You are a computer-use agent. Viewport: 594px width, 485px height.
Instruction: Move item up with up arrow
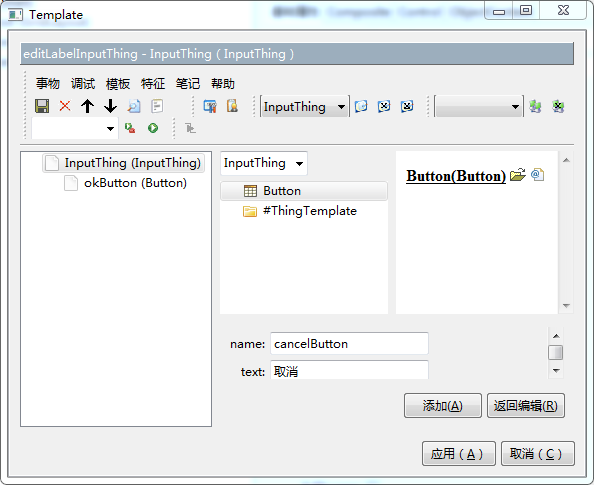tap(88, 106)
